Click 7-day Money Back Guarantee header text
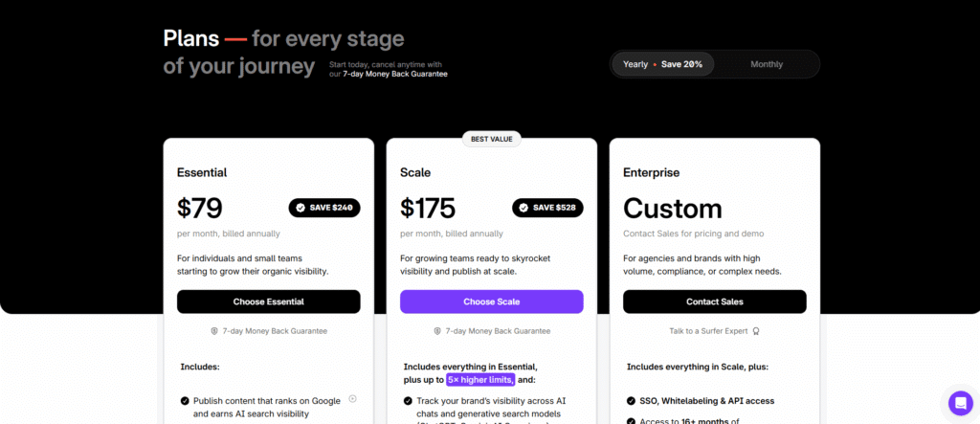The width and height of the screenshot is (980, 424). tap(395, 74)
